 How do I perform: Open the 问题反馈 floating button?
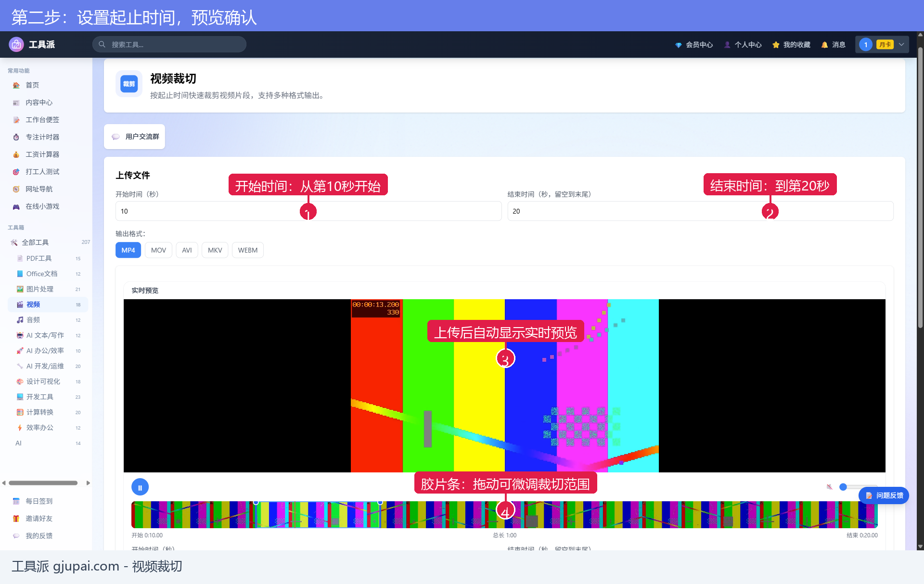884,495
